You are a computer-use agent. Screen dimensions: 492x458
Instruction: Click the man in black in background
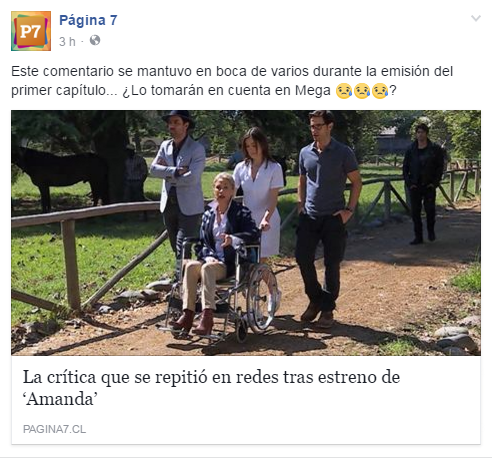(423, 183)
